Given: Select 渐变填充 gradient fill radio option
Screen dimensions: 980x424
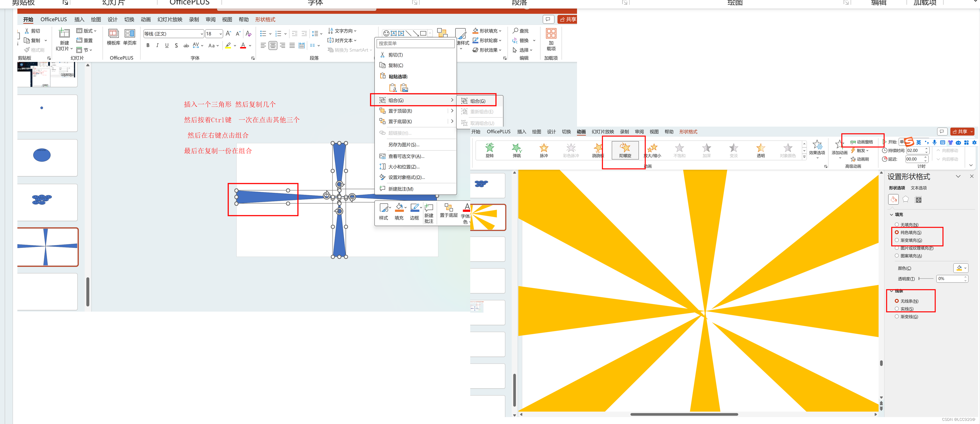Looking at the screenshot, I should (x=897, y=240).
